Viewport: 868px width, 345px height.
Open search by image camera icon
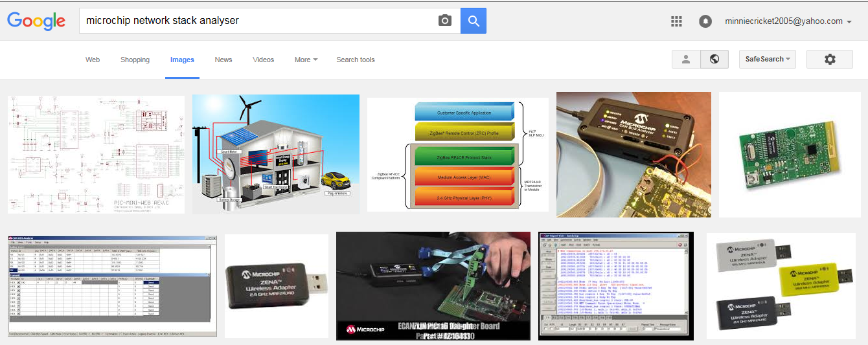point(444,21)
